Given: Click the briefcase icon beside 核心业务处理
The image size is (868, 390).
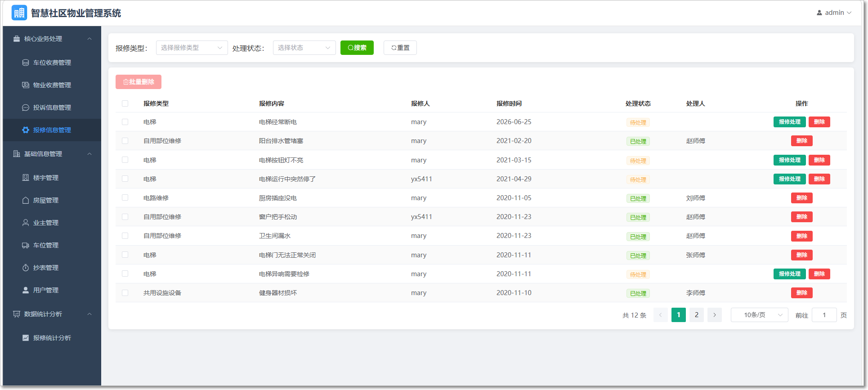Looking at the screenshot, I should 17,39.
